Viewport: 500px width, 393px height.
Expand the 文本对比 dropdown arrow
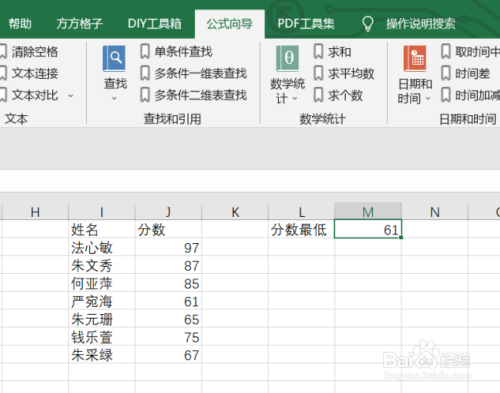pos(71,96)
